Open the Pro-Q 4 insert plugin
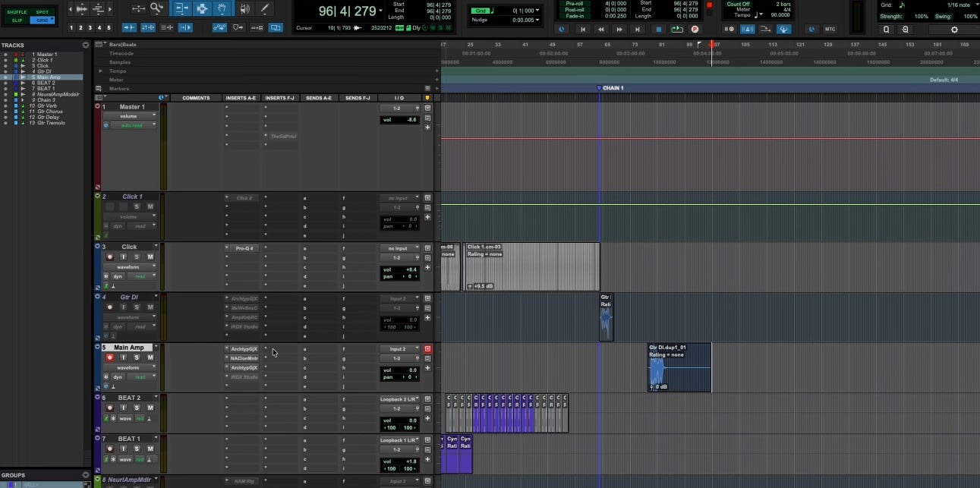Image resolution: width=980 pixels, height=488 pixels. tap(243, 248)
